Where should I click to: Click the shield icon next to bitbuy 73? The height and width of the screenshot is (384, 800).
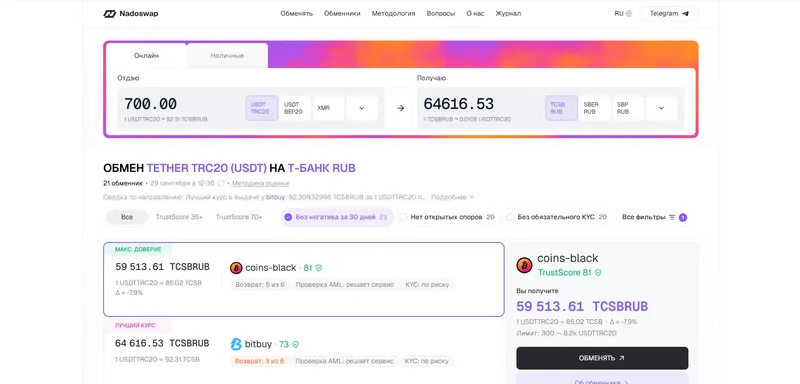pyautogui.click(x=295, y=344)
